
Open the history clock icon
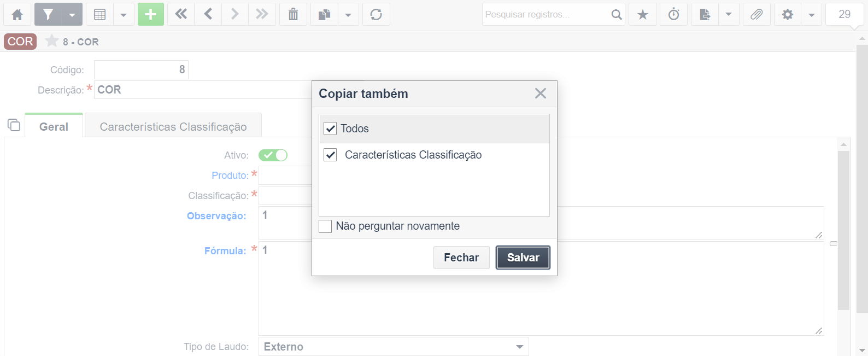[674, 14]
